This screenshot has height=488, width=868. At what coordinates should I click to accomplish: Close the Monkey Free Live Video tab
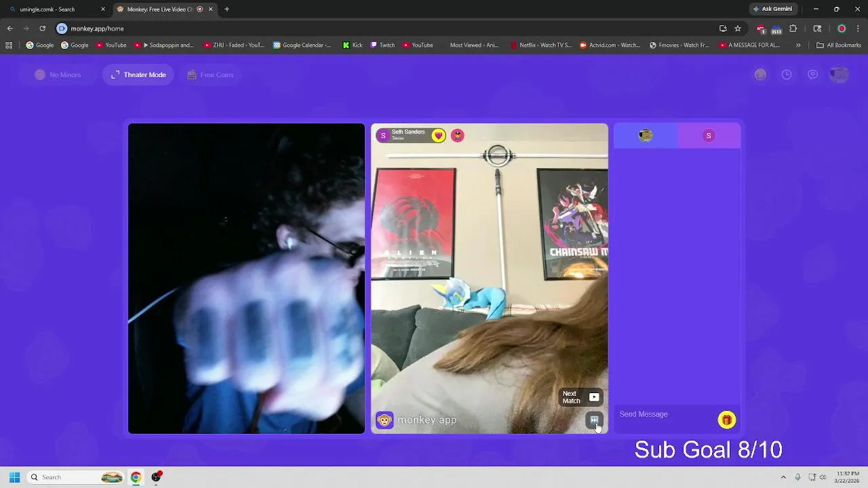coord(210,9)
